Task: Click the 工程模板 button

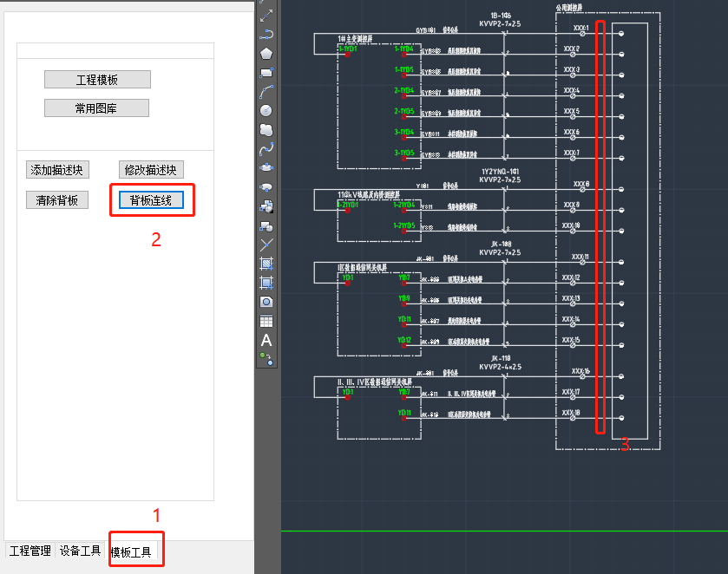Action: tap(97, 80)
